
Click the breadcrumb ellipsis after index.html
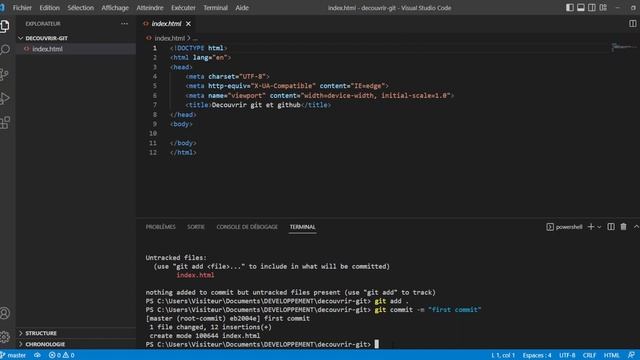196,38
